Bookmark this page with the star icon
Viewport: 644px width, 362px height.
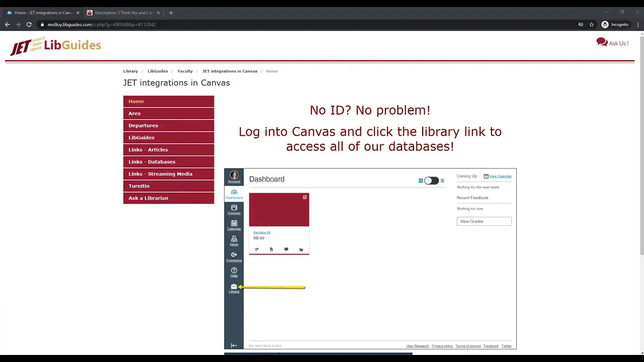click(592, 24)
